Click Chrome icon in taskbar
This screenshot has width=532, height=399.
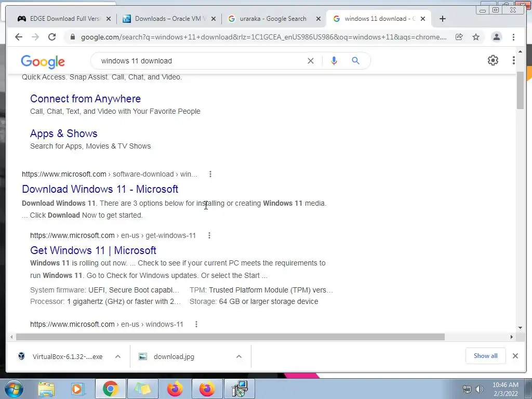(111, 389)
